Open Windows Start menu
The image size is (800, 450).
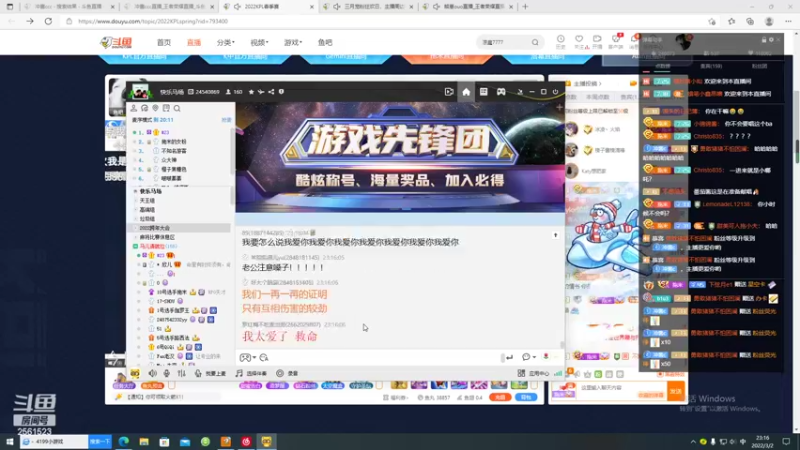pos(9,441)
